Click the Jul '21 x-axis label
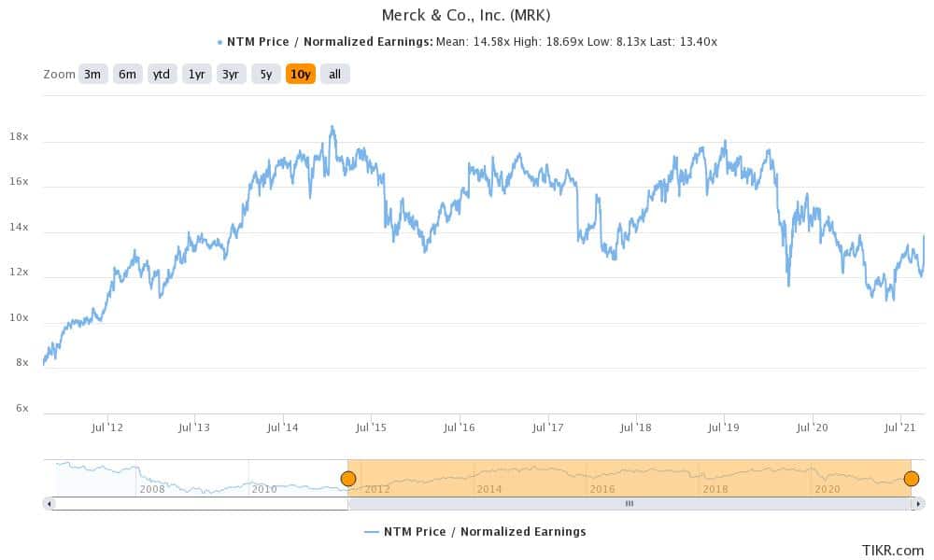 click(900, 427)
